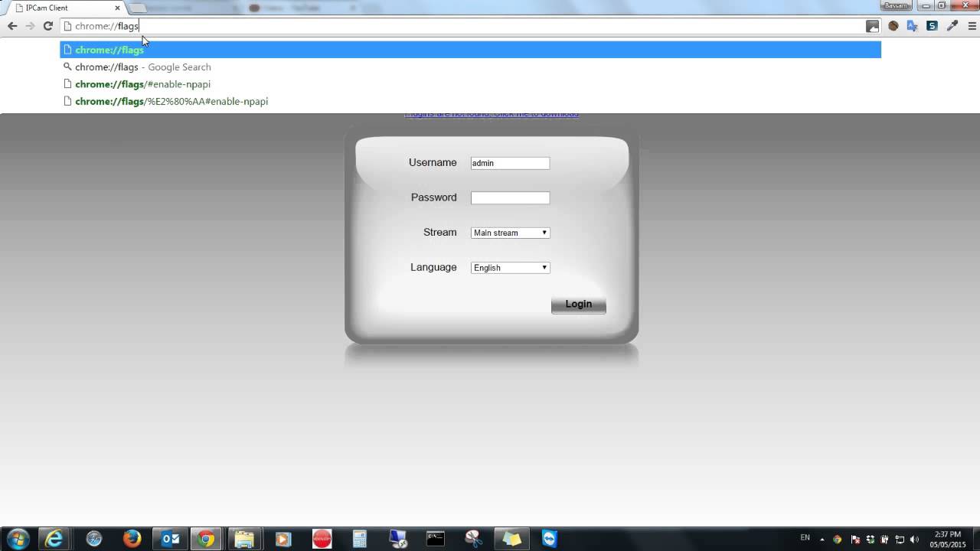Viewport: 980px width, 551px height.
Task: Click the plugin download link above login box
Action: 491,115
